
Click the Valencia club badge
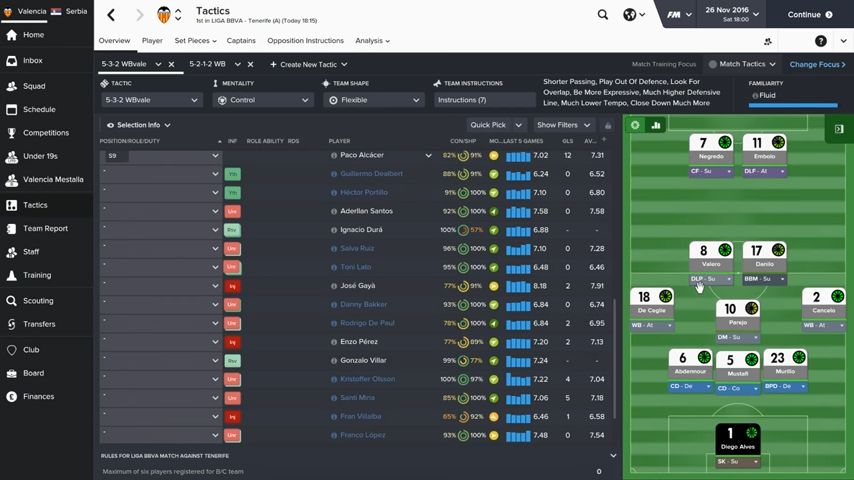click(x=164, y=15)
